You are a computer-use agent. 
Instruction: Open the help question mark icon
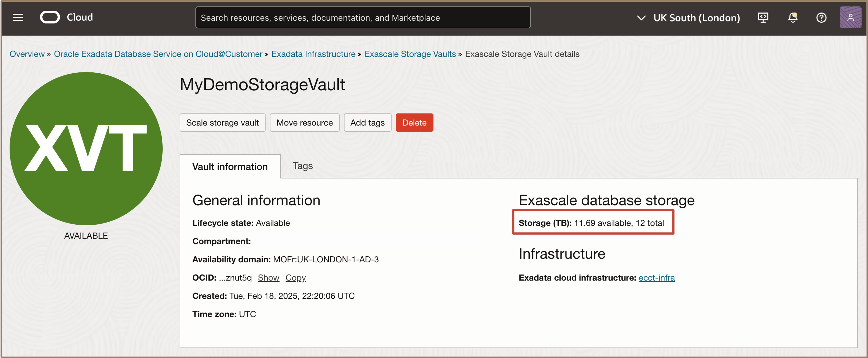click(821, 18)
